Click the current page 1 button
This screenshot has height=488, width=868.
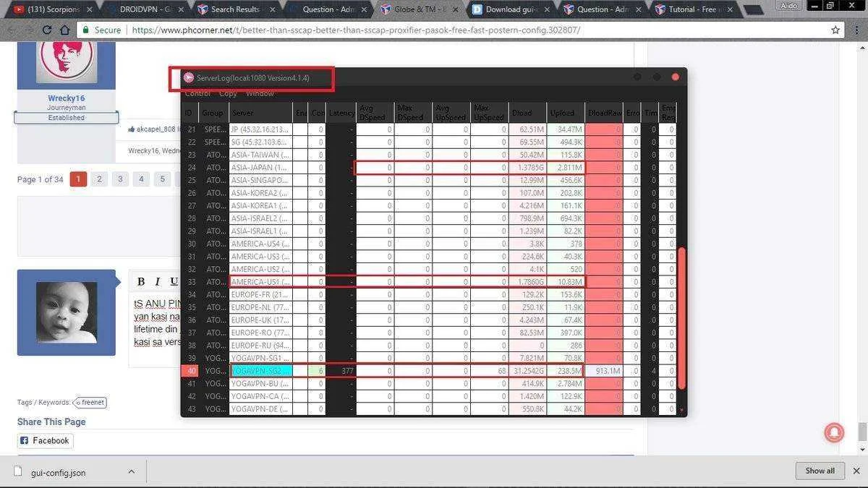(78, 179)
